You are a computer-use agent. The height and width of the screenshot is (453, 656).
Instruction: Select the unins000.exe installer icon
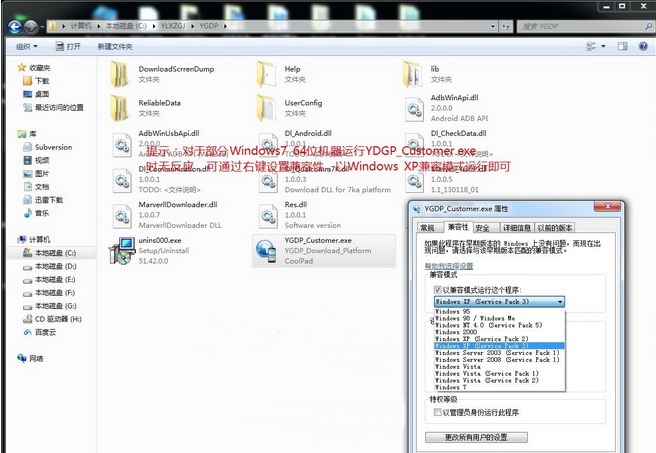[x=122, y=251]
